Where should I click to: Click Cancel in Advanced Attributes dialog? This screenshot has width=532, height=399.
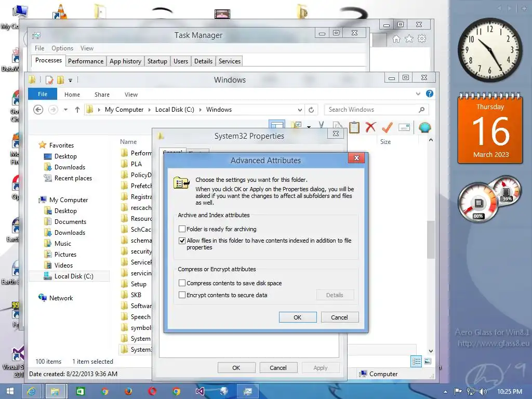click(x=340, y=317)
